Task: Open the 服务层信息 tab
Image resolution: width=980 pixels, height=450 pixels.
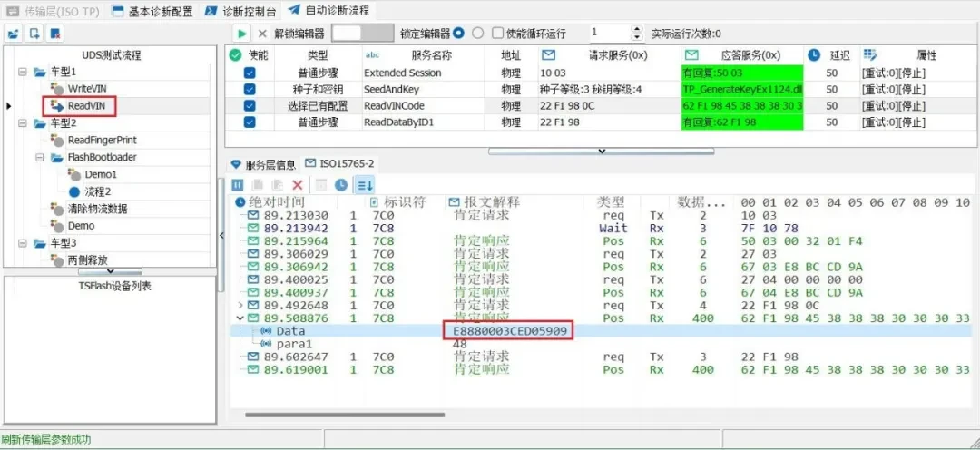Action: tap(264, 164)
